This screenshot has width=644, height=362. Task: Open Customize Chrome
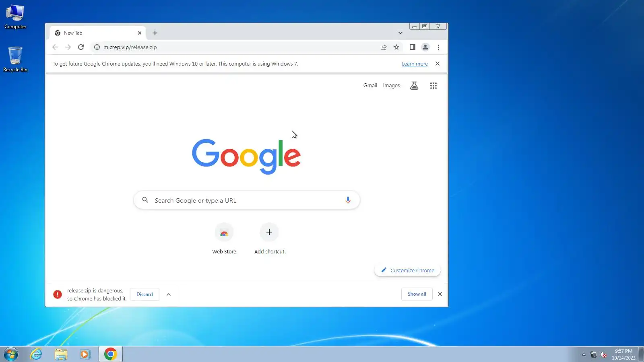click(407, 270)
